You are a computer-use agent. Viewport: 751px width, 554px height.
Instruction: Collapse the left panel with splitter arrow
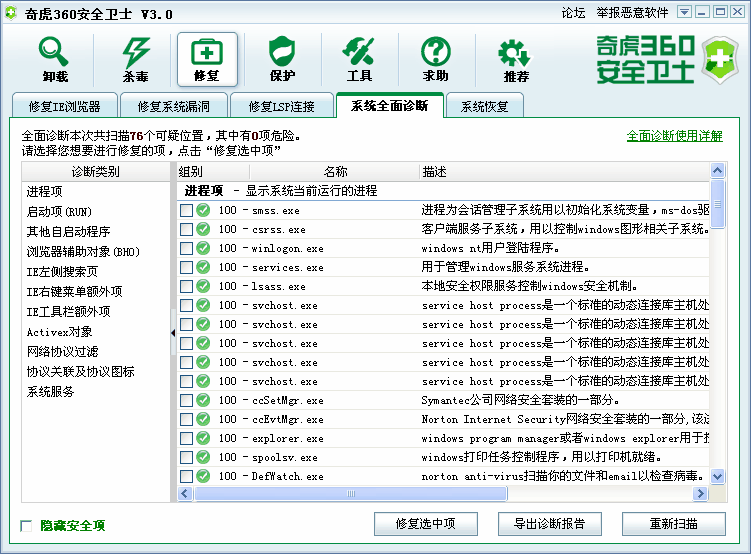173,333
